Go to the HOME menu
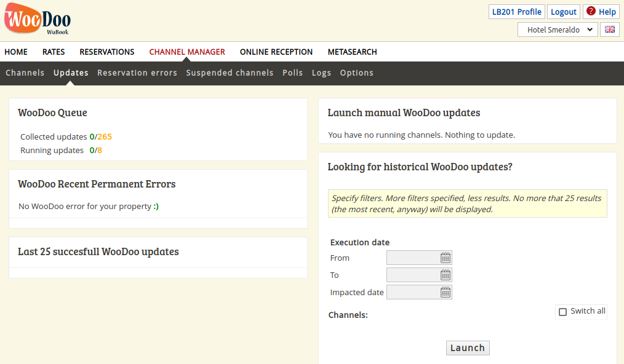This screenshot has width=624, height=364. 16,52
